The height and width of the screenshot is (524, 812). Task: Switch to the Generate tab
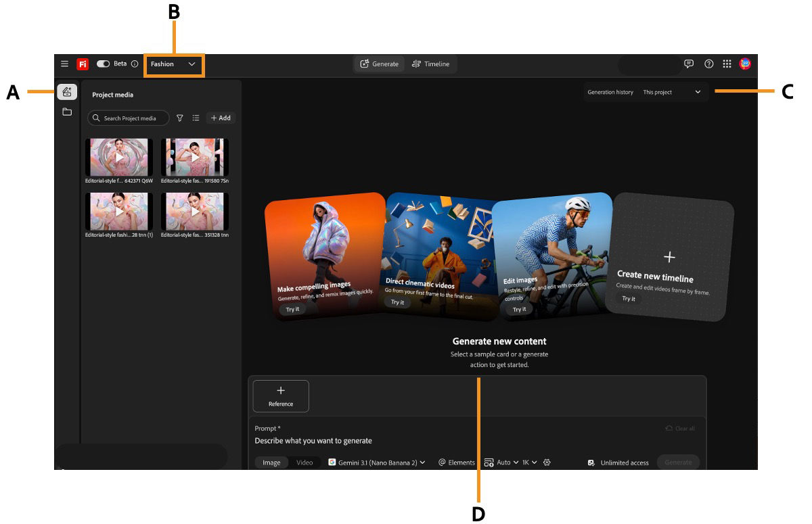pos(380,64)
